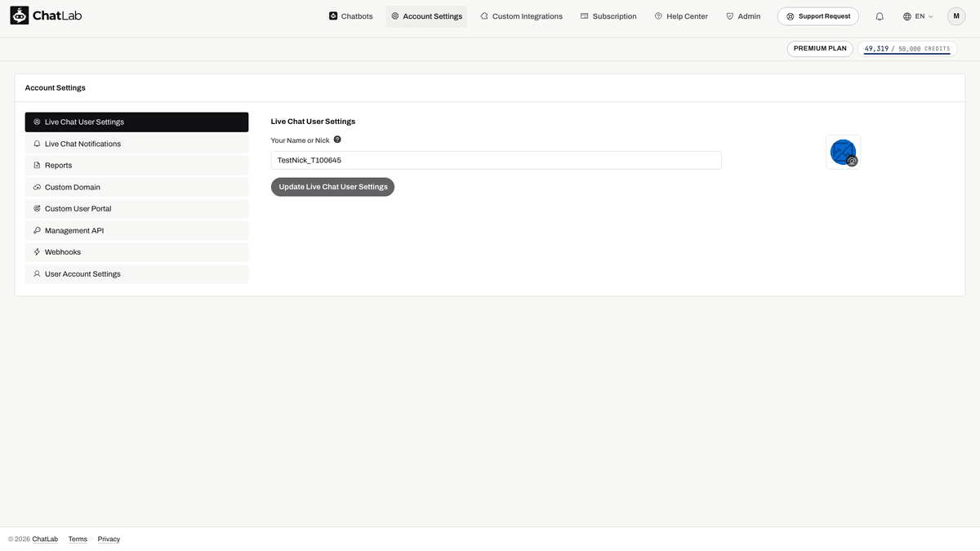The width and height of the screenshot is (980, 551).
Task: Open Reports in the sidebar
Action: pos(136,165)
